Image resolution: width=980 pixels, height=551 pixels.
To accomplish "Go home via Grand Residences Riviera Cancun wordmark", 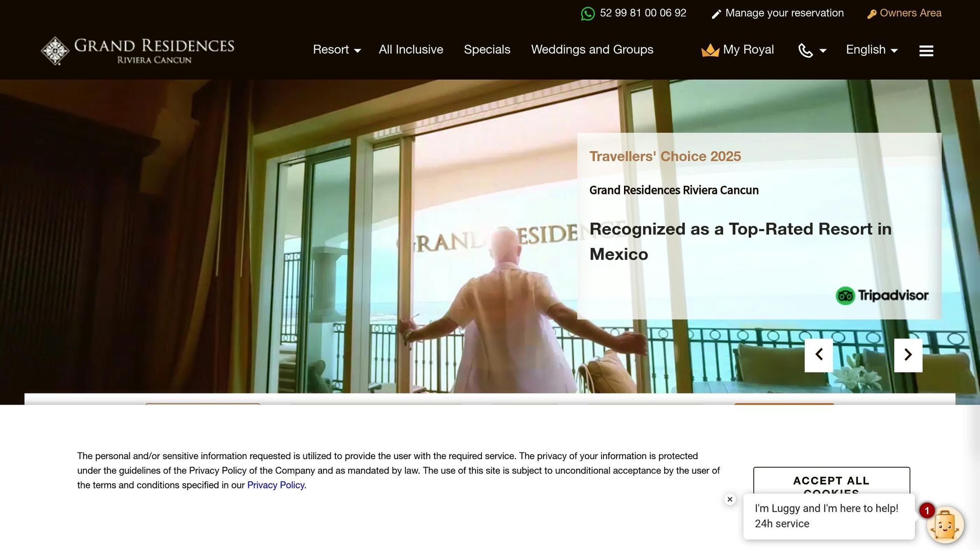I will [x=154, y=51].
